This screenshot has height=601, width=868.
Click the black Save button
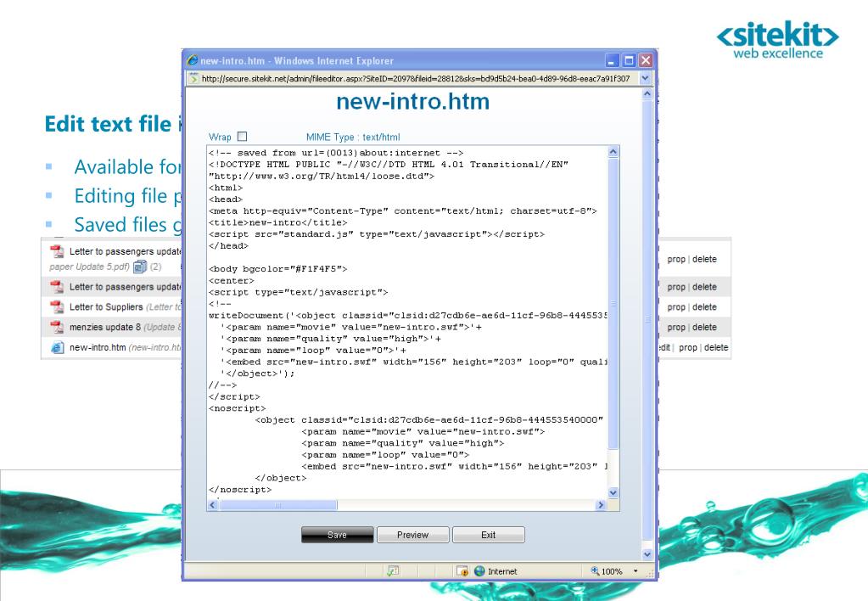[x=337, y=535]
